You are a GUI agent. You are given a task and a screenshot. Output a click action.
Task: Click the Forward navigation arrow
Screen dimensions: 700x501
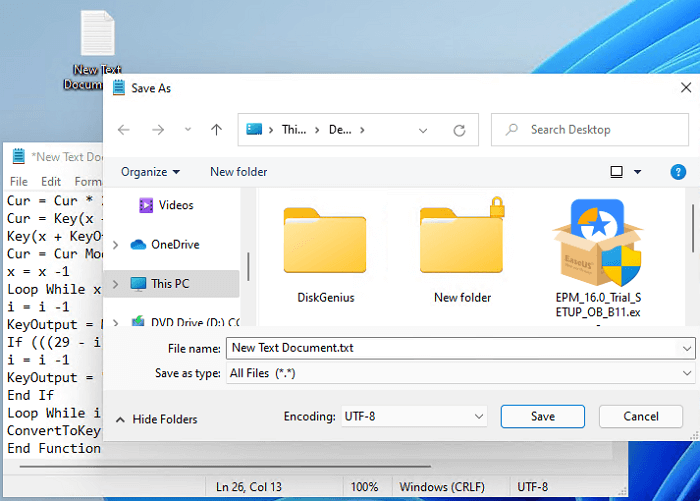tap(155, 130)
